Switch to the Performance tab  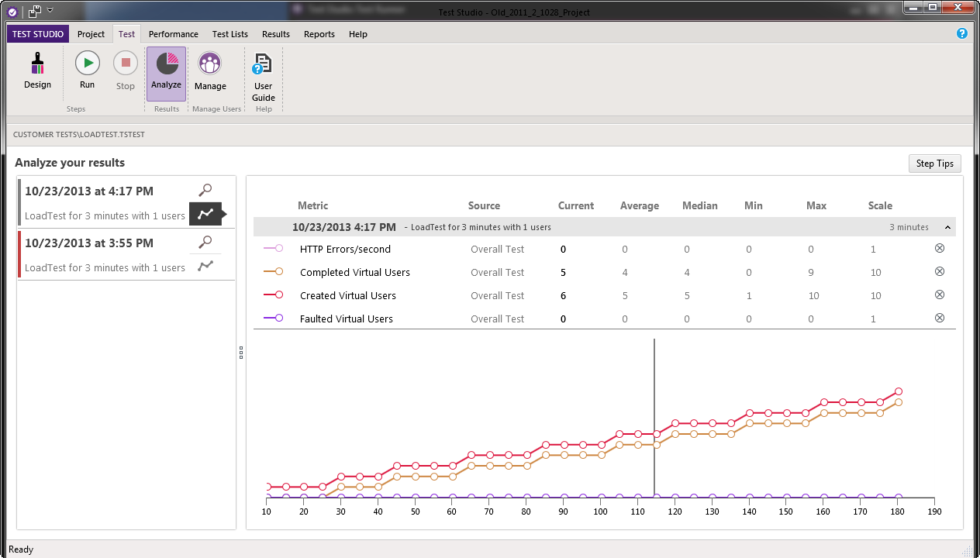tap(174, 34)
